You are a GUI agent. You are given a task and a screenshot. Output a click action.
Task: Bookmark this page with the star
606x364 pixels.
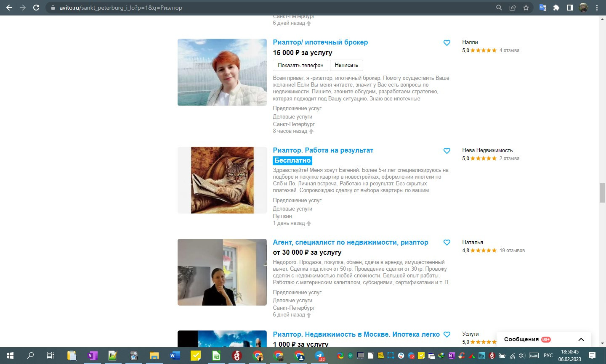click(526, 8)
